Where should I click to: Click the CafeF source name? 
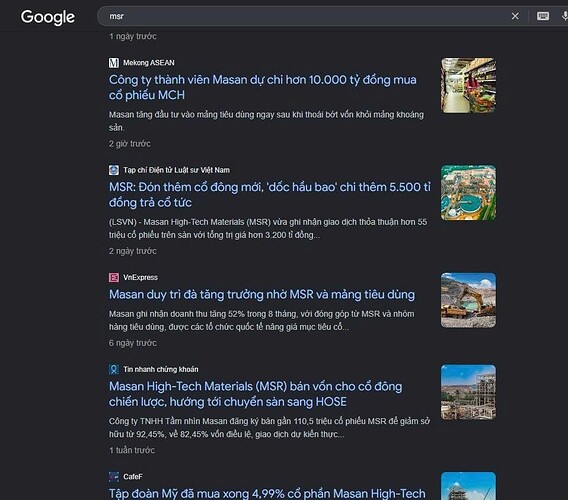click(x=133, y=476)
